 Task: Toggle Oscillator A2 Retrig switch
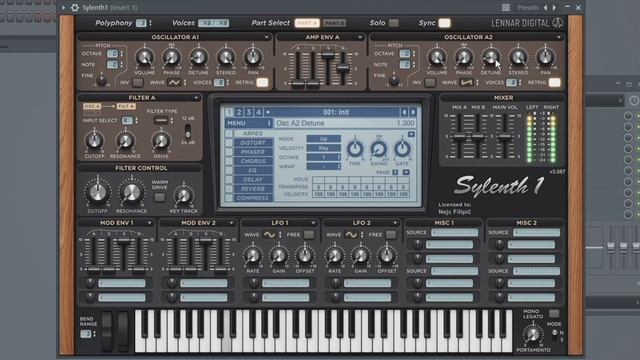555,82
